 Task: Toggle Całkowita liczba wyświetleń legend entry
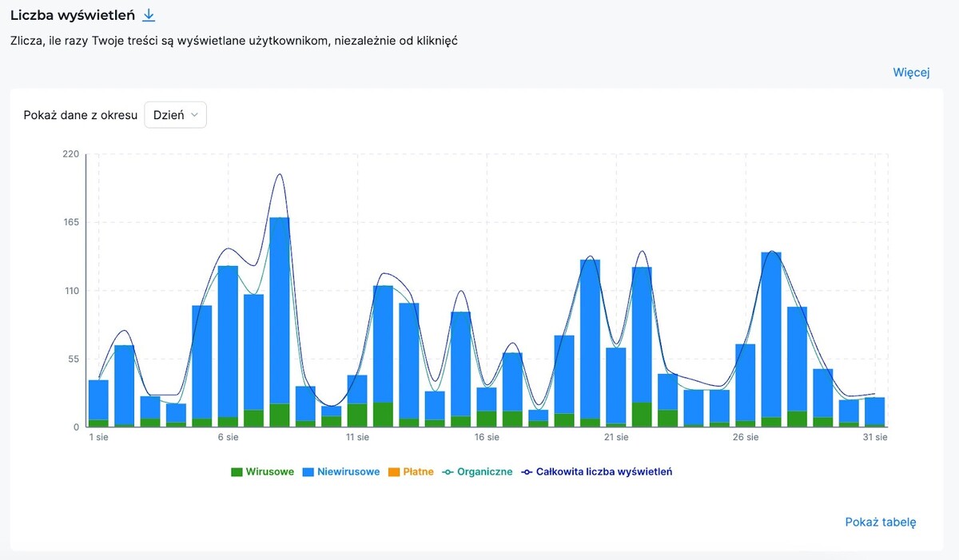596,472
